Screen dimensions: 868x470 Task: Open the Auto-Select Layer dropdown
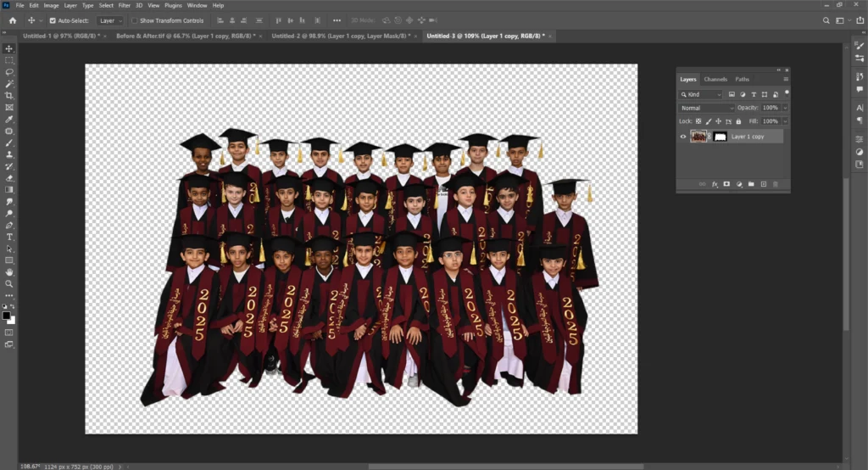click(x=110, y=20)
